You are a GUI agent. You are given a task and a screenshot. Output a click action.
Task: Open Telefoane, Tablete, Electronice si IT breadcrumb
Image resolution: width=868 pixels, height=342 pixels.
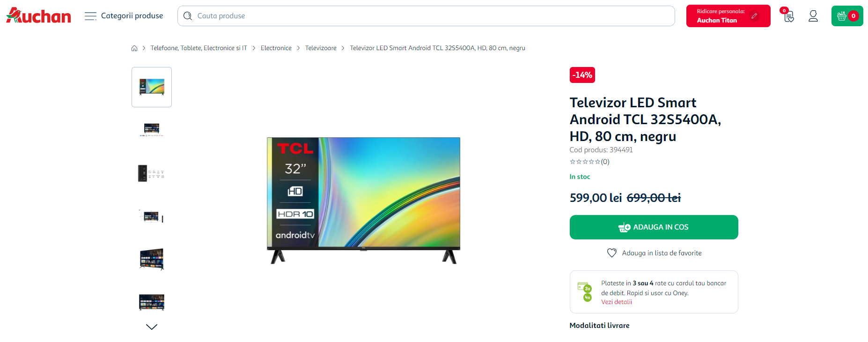click(x=199, y=48)
